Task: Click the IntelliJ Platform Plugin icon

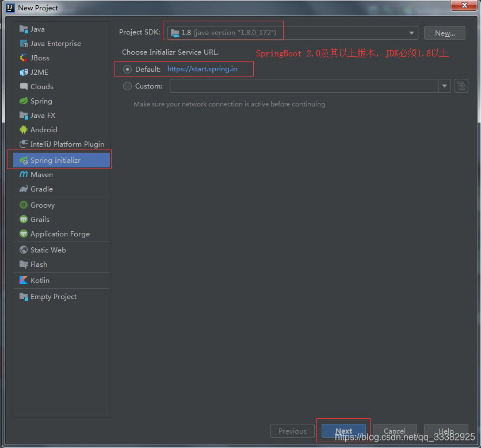Action: pos(24,144)
